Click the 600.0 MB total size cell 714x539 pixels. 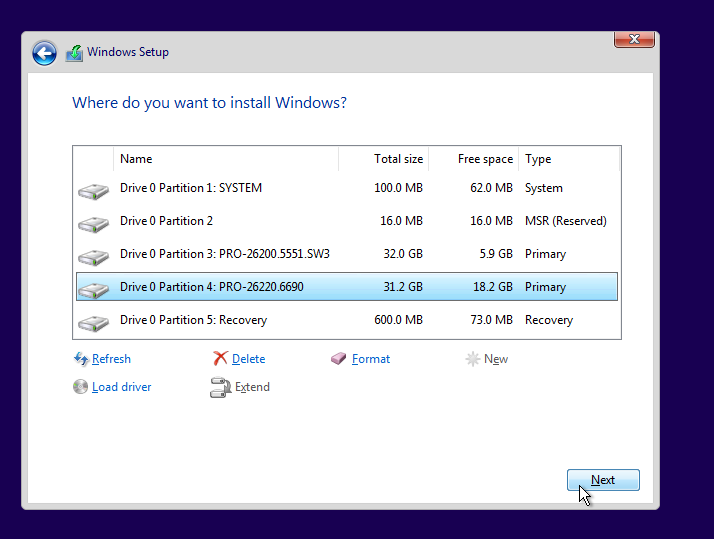pos(398,320)
